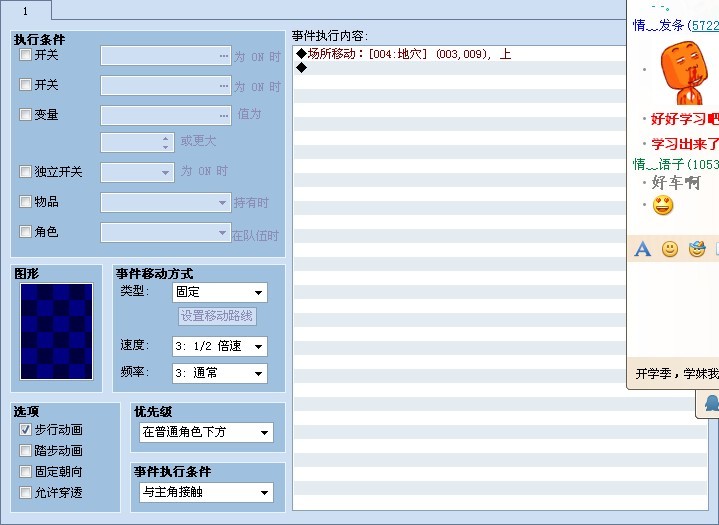Open the 变量 variable selector field

click(166, 115)
